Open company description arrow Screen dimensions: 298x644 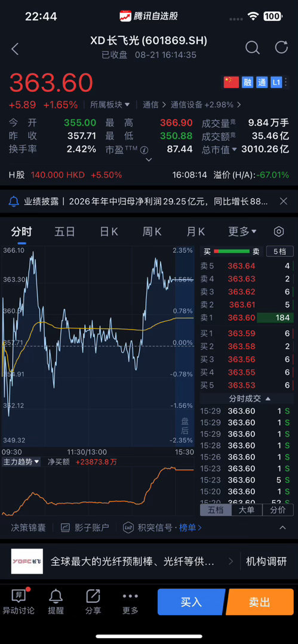(x=231, y=562)
